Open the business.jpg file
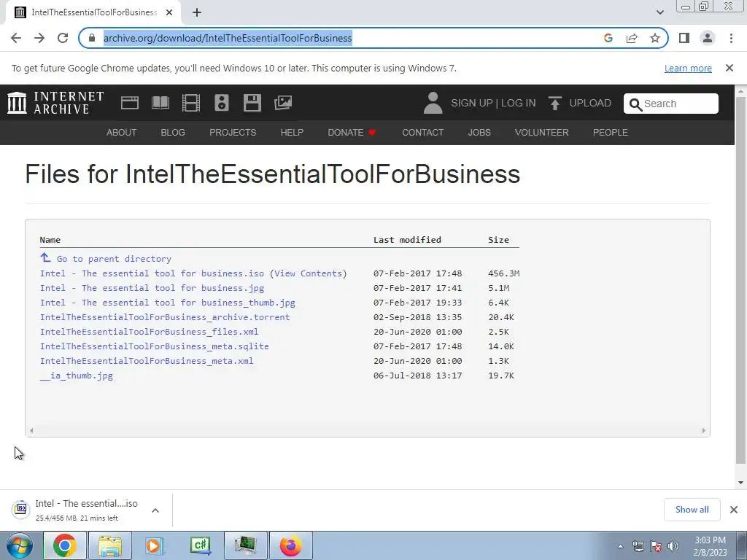This screenshot has width=747, height=560. [x=152, y=288]
